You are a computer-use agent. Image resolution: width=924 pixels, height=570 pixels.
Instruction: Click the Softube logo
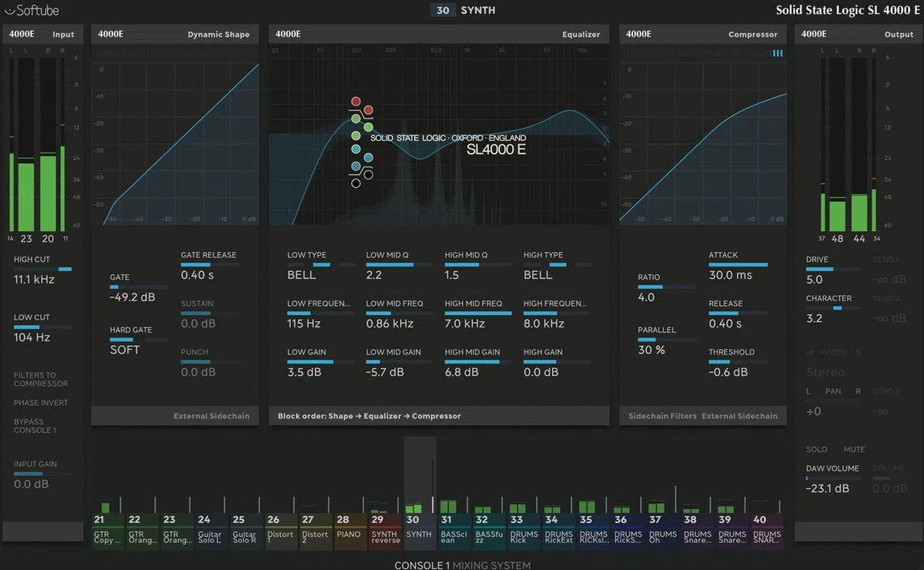[32, 11]
